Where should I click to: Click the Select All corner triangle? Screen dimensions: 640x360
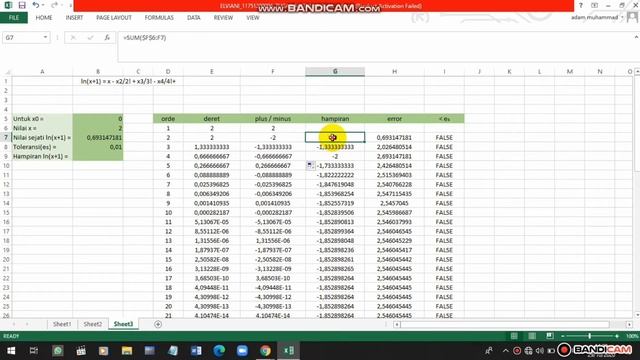[7, 72]
